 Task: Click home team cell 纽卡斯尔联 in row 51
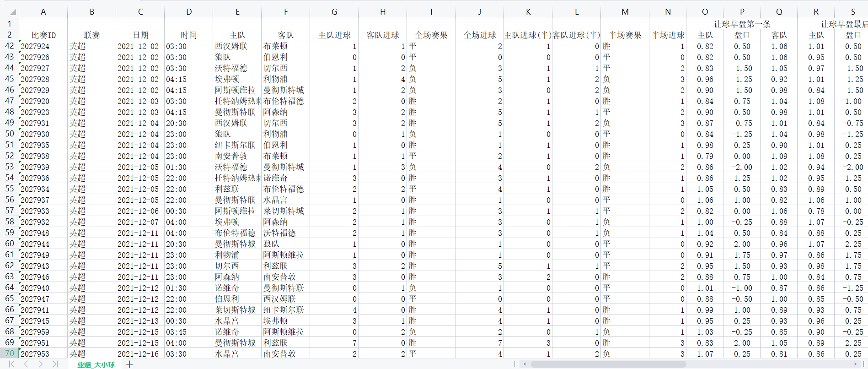coord(237,145)
